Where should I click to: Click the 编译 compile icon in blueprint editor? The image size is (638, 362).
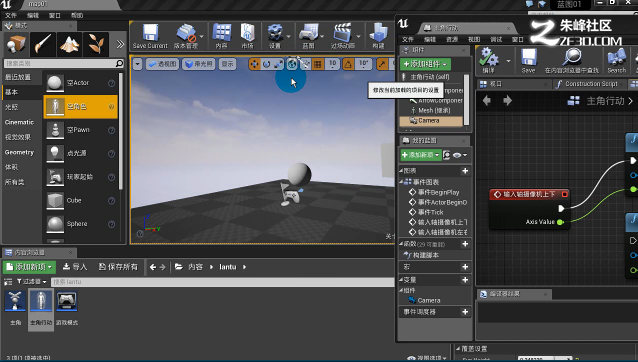pos(489,57)
